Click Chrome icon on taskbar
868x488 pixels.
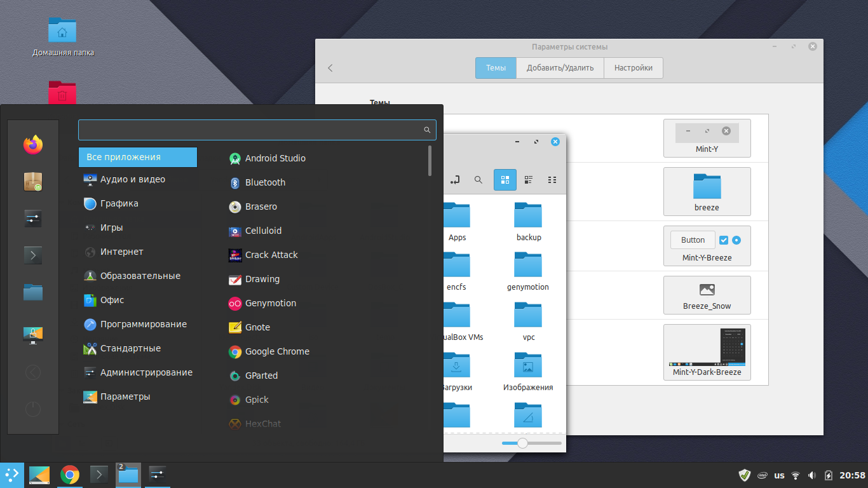[x=70, y=475]
